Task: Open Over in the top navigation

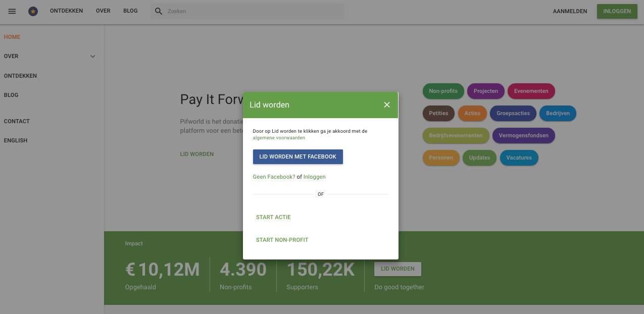Action: [x=103, y=11]
